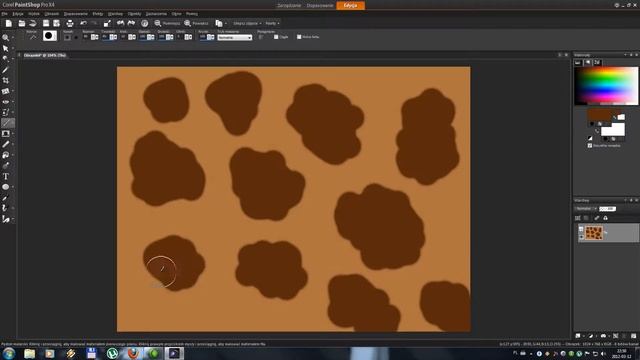Select the Pick arrow tool

[5, 48]
